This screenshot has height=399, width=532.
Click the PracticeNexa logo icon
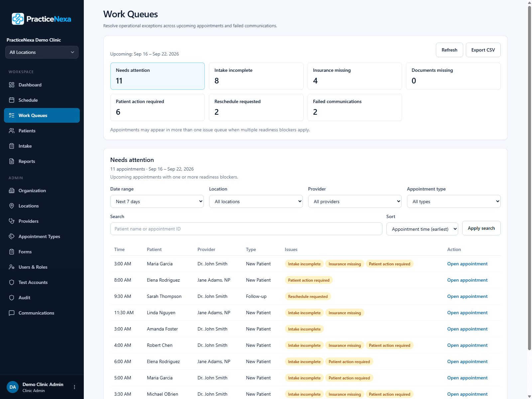coord(18,19)
